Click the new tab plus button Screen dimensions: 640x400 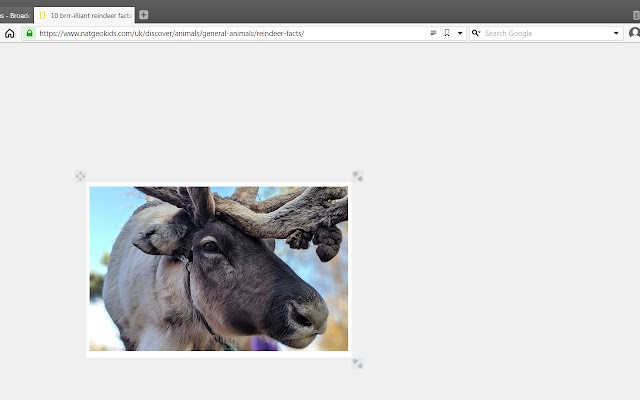click(143, 15)
